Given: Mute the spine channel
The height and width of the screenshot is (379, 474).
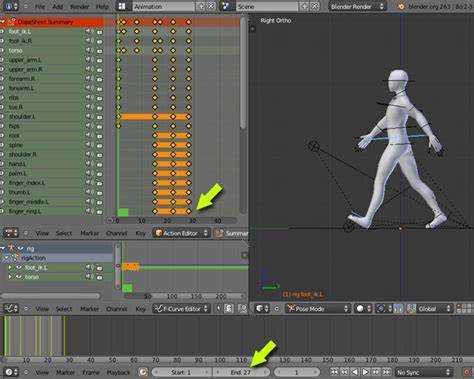Looking at the screenshot, I should click(89, 145).
